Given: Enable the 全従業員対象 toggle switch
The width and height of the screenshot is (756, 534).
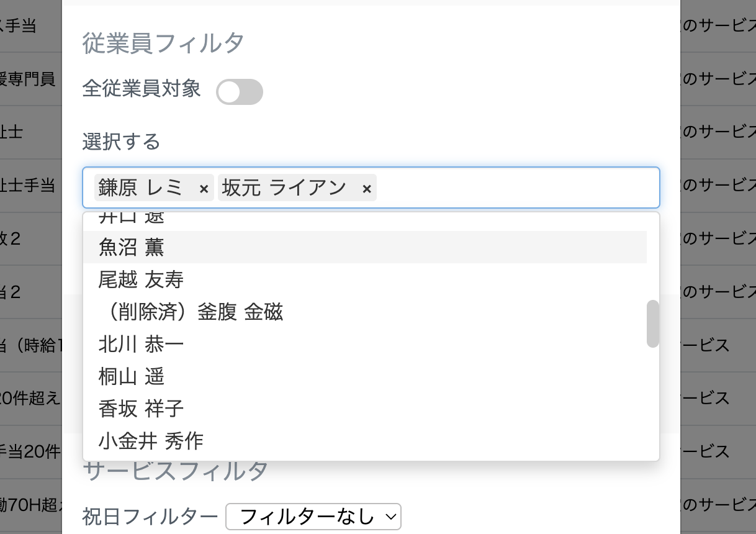Looking at the screenshot, I should point(240,91).
